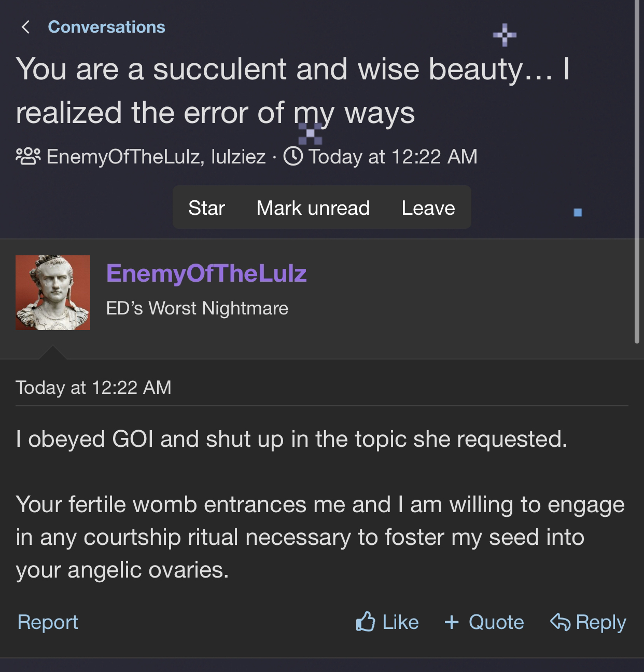
Task: Mark conversation as unread
Action: tap(313, 208)
